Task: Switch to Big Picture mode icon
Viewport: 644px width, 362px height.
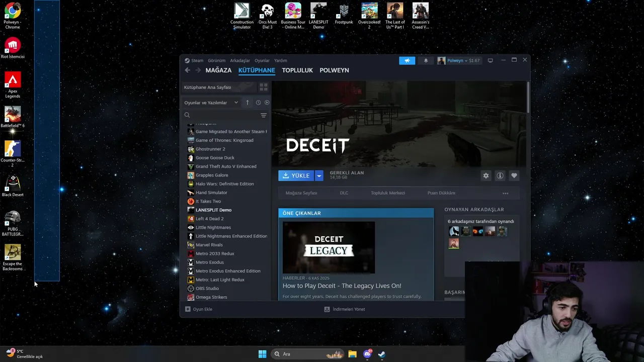Action: point(490,60)
